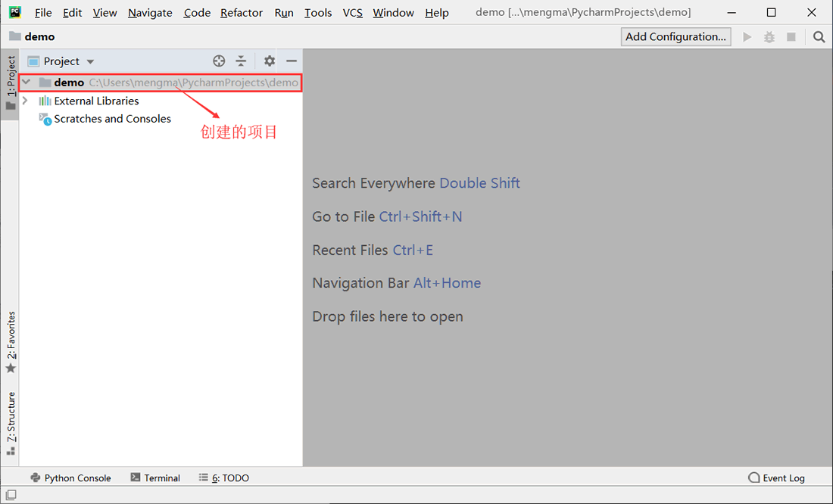833x504 pixels.
Task: Click Add Configuration button
Action: pyautogui.click(x=675, y=36)
